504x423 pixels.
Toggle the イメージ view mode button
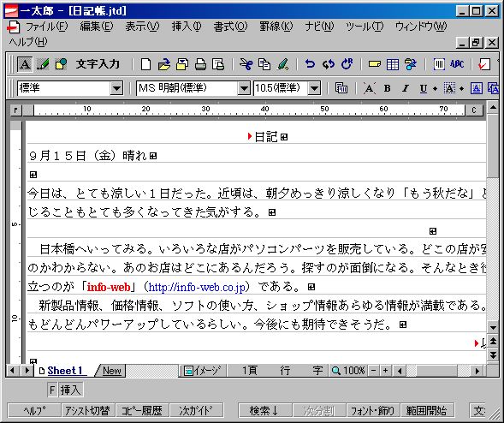pyautogui.click(x=203, y=371)
